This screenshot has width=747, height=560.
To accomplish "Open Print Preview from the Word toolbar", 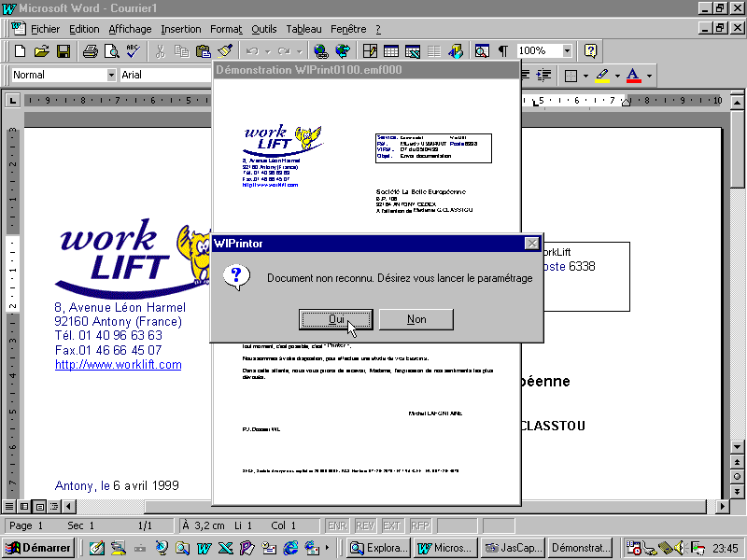I will coord(111,50).
